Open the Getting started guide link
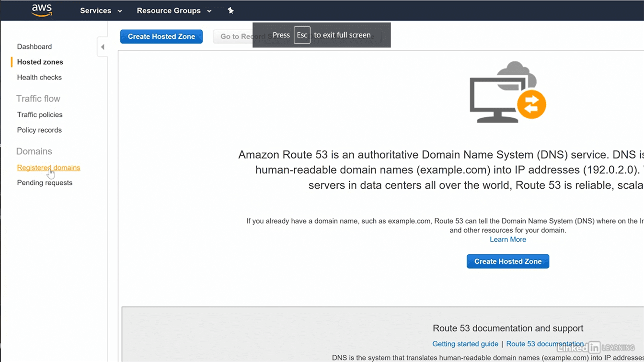Viewport: 644px width, 362px height. click(x=465, y=344)
